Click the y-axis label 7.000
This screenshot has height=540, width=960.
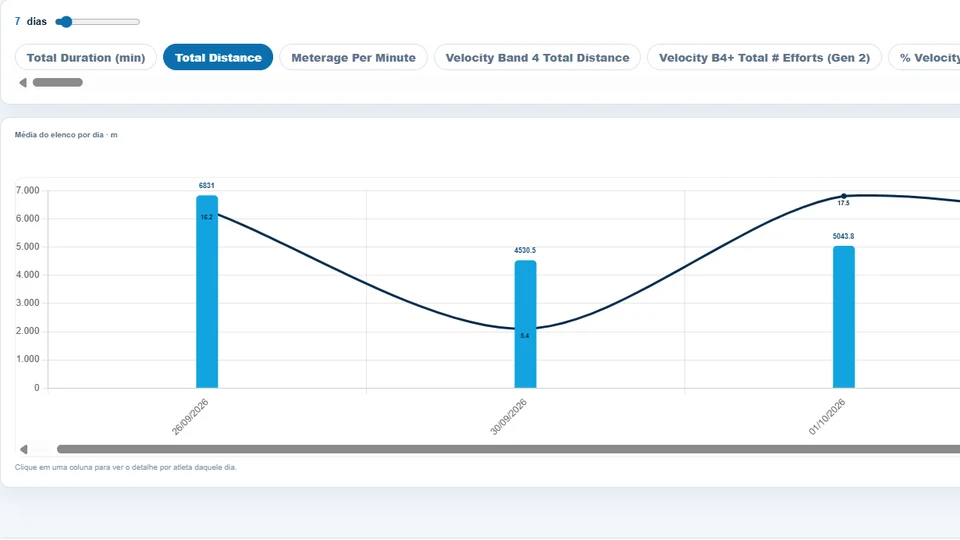[28, 191]
